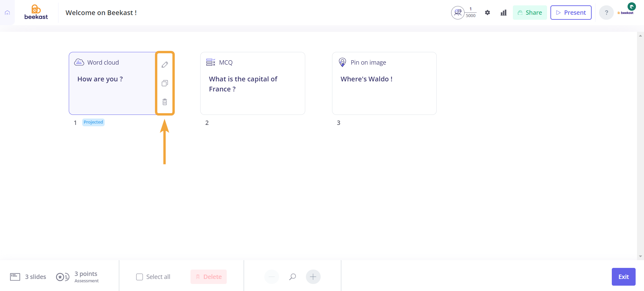Tick the Select all checkbox
Screen dimensions: 644x291
(140, 277)
